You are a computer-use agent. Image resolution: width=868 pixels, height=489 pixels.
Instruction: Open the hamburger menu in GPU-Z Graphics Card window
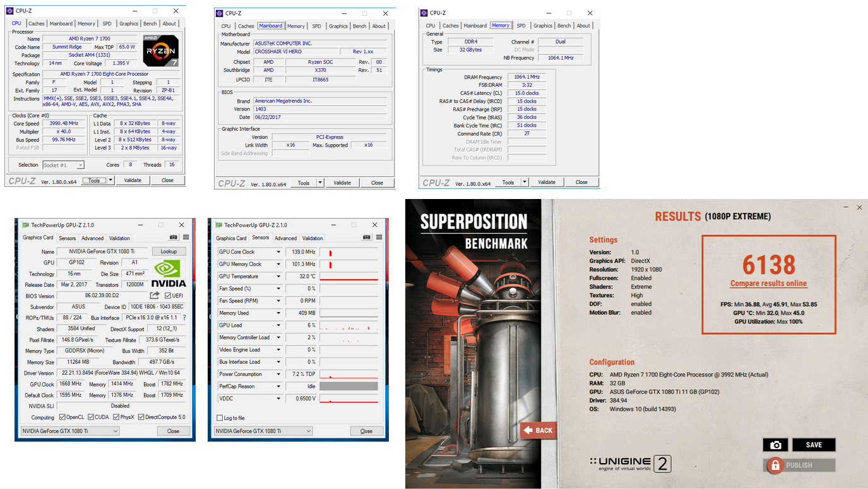click(186, 238)
